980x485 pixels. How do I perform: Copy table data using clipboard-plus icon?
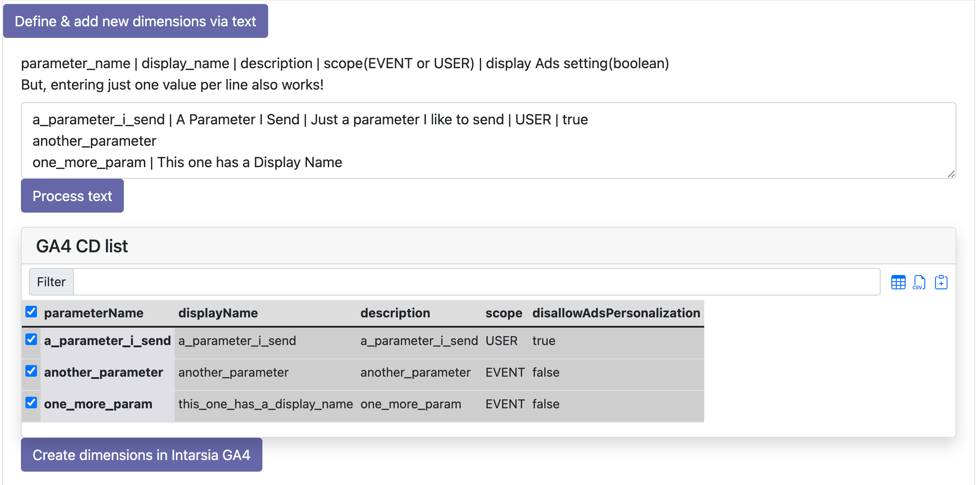[941, 282]
